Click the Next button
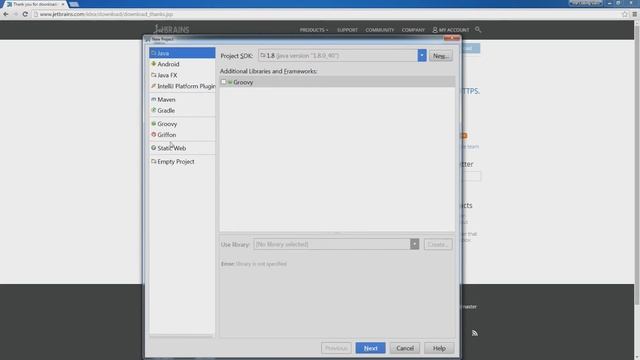The width and height of the screenshot is (640, 360). (370, 348)
